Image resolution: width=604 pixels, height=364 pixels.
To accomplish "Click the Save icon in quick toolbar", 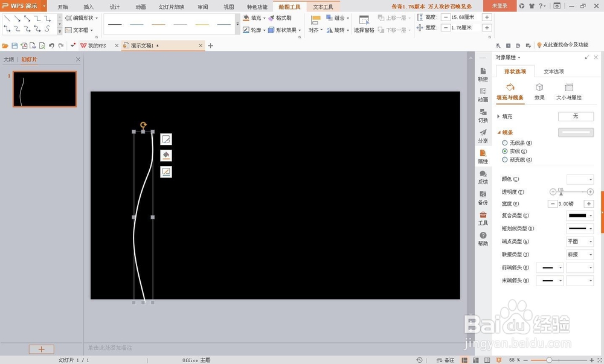I will (x=14, y=46).
